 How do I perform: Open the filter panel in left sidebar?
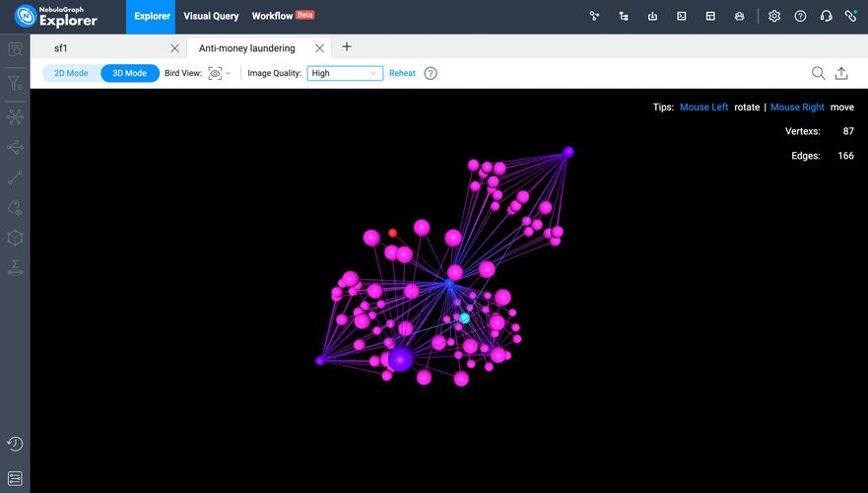15,83
